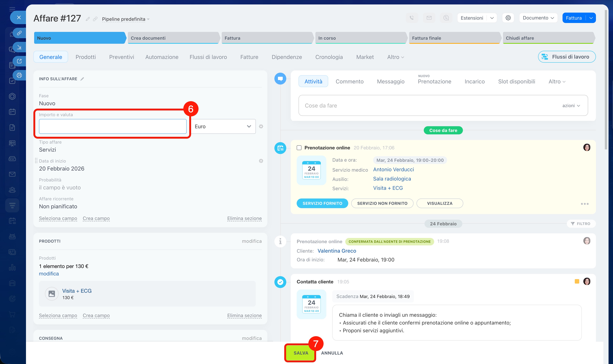This screenshot has height=364, width=613.
Task: Click the copy link icon beside deal title
Action: (x=95, y=19)
